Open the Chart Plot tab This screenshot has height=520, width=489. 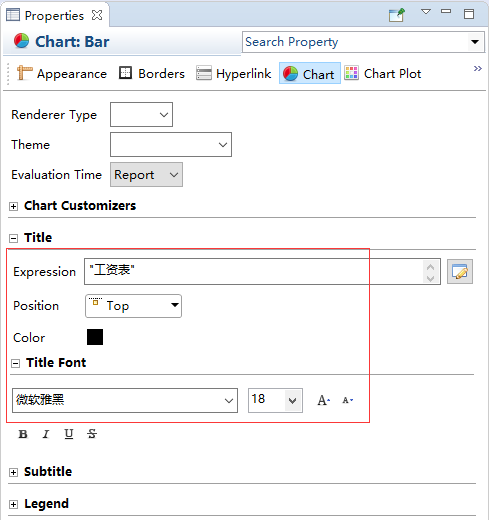tap(383, 74)
